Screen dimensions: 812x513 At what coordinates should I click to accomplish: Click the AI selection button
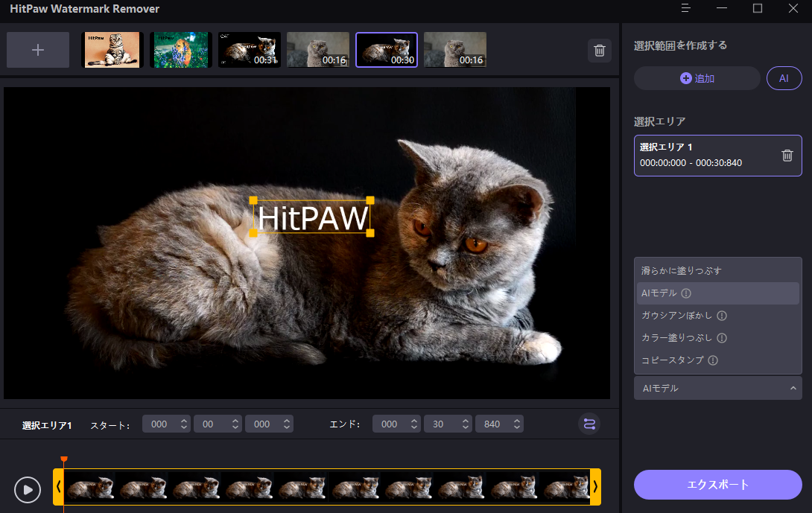coord(784,78)
